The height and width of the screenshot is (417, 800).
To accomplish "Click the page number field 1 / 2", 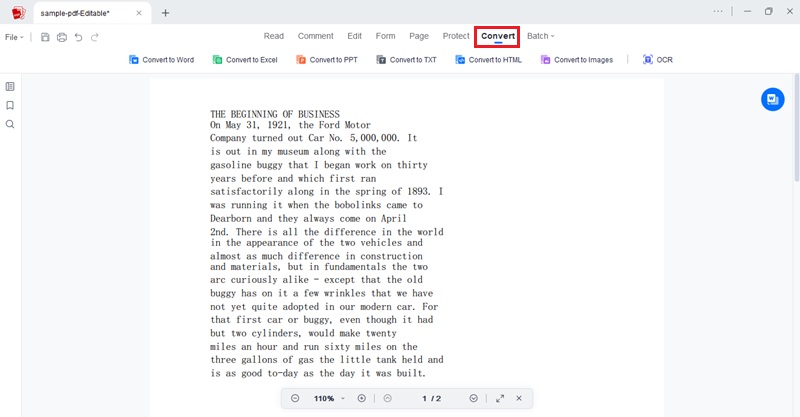I will [x=432, y=398].
